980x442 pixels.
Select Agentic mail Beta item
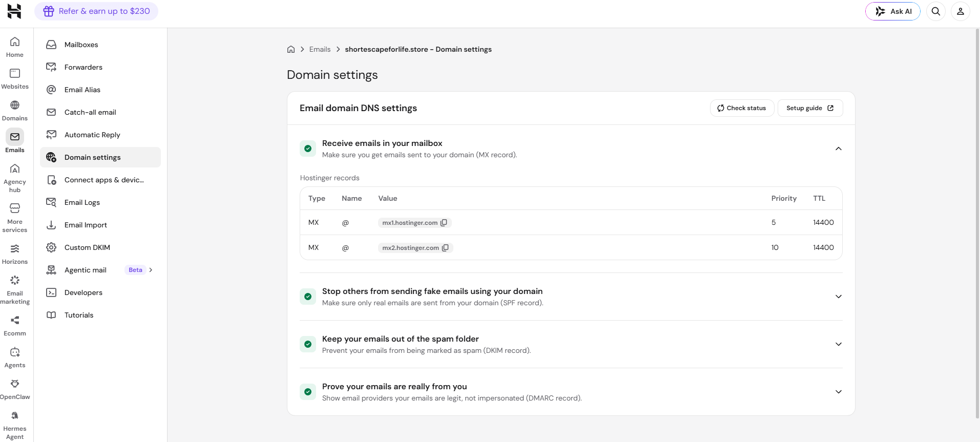pyautogui.click(x=100, y=270)
